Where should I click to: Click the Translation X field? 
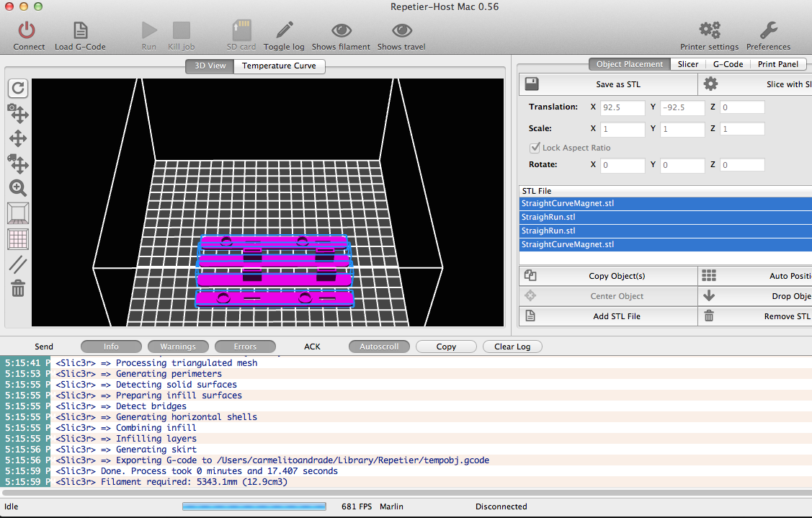point(623,107)
